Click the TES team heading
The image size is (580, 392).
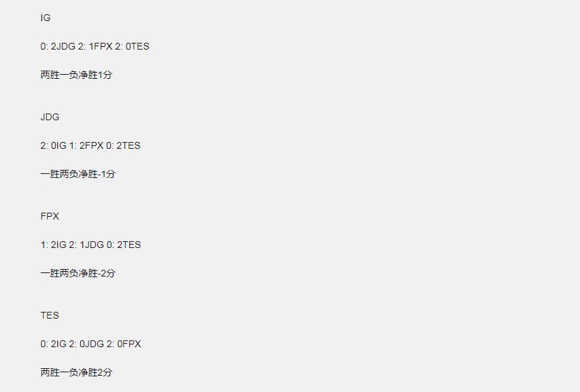50,315
